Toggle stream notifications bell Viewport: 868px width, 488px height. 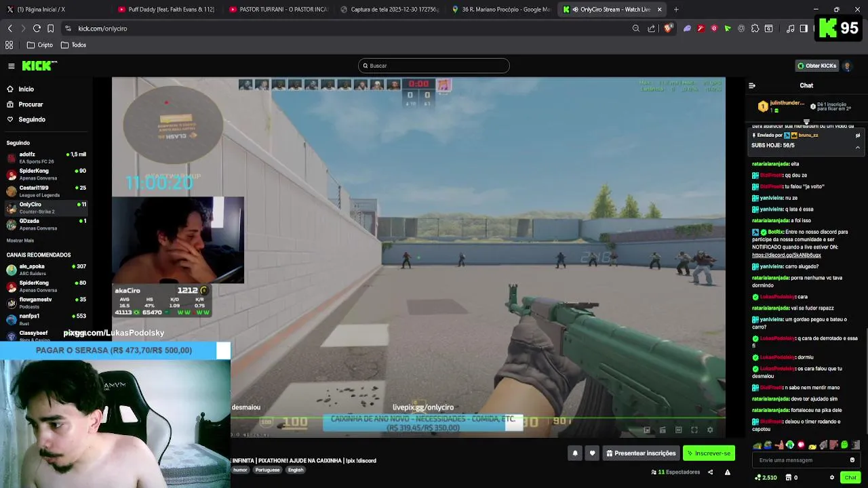tap(575, 453)
